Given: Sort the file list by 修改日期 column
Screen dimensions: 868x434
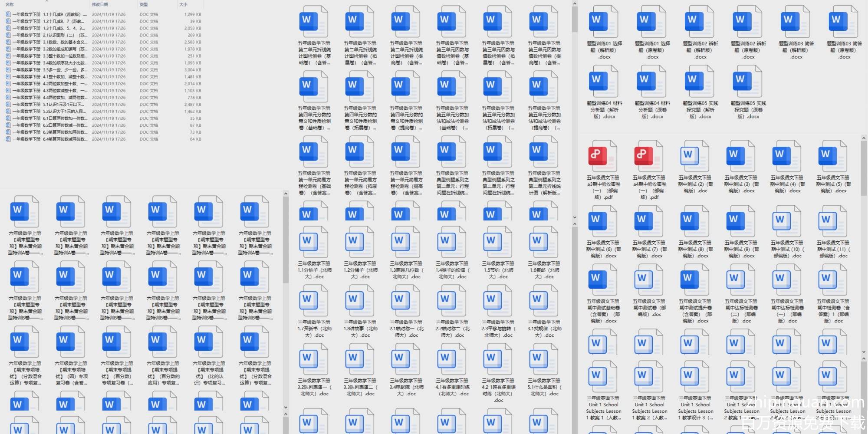Looking at the screenshot, I should 100,4.
